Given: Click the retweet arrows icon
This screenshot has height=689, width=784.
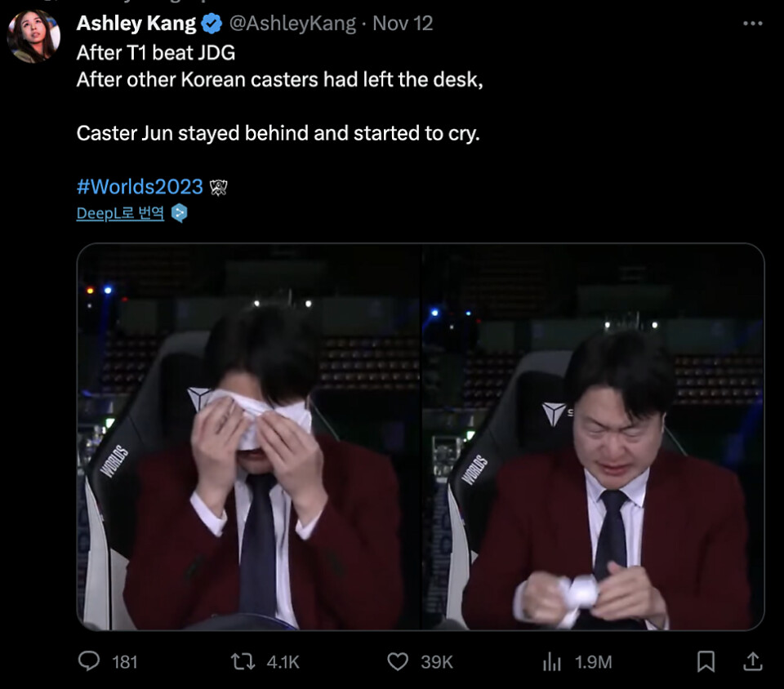Looking at the screenshot, I should point(244,660).
